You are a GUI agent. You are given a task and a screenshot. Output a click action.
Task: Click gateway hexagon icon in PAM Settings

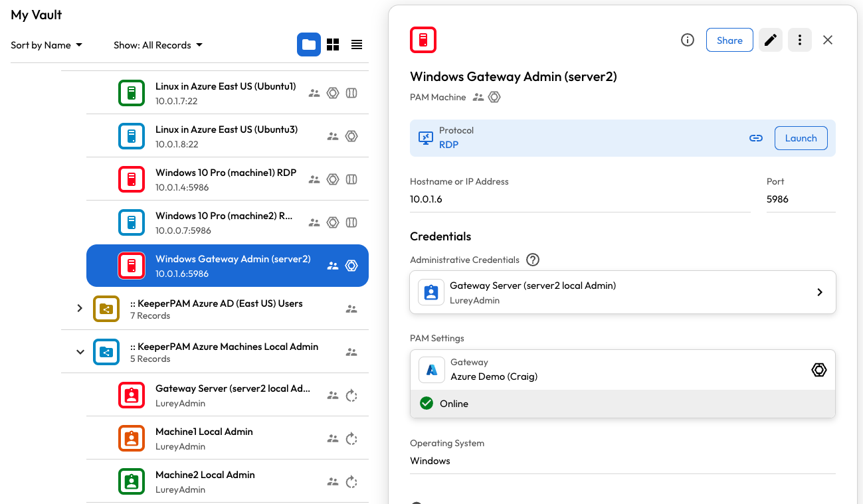(818, 370)
